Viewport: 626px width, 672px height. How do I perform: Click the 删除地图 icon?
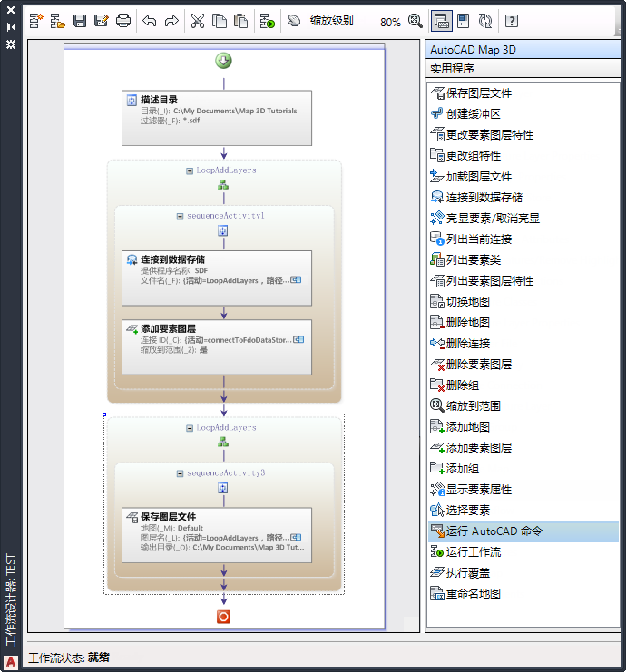click(437, 322)
